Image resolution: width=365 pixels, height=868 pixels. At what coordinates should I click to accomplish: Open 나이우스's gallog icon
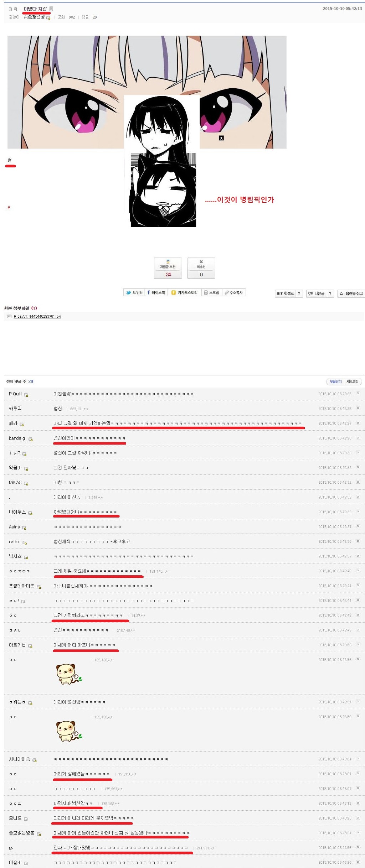pyautogui.click(x=30, y=513)
